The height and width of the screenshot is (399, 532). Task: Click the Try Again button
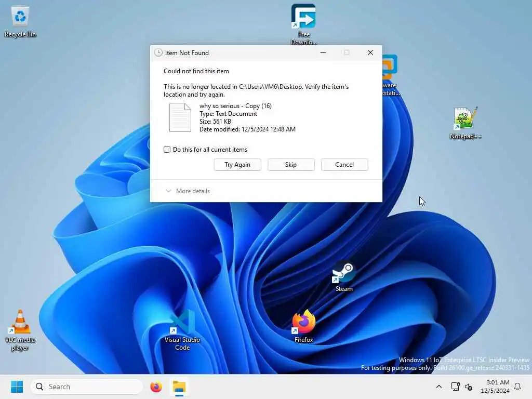237,165
